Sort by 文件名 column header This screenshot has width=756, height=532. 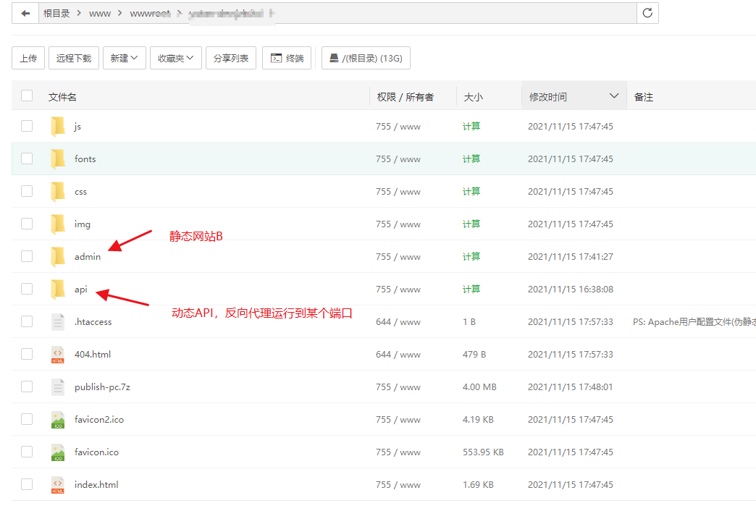(62, 97)
